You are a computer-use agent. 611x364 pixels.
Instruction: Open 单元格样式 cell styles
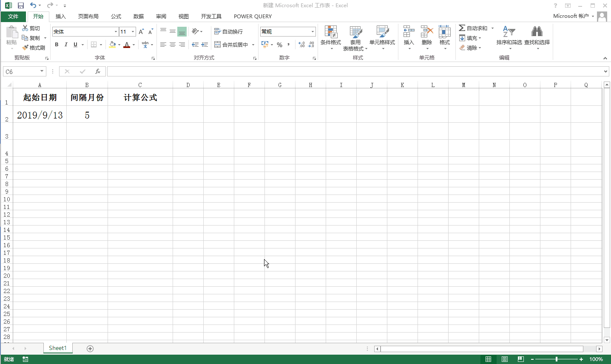point(382,37)
